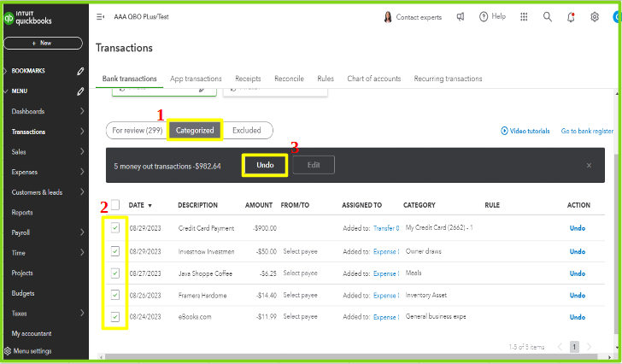Image resolution: width=622 pixels, height=364 pixels.
Task: Edit Bookmarks with pencil icon
Action: [x=80, y=71]
